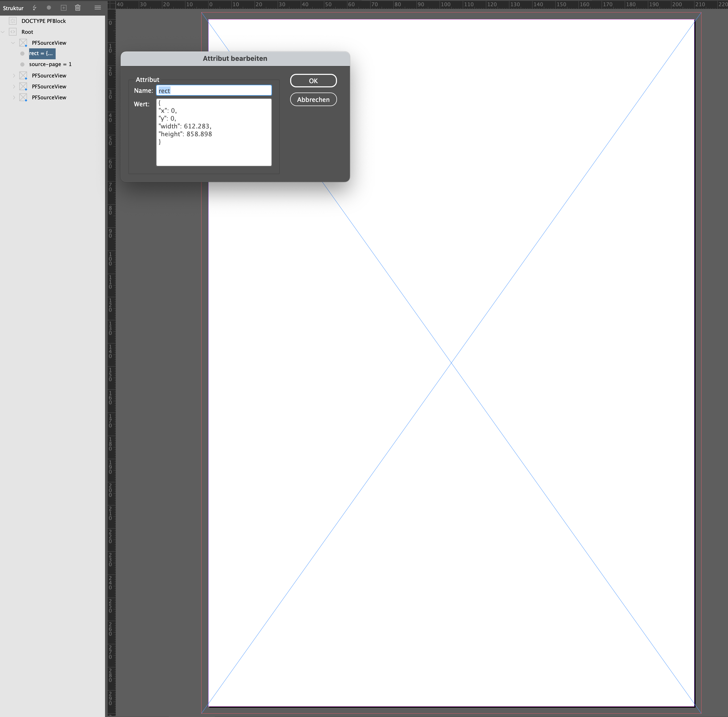
Task: Click the round add attribute icon in header
Action: coord(49,8)
